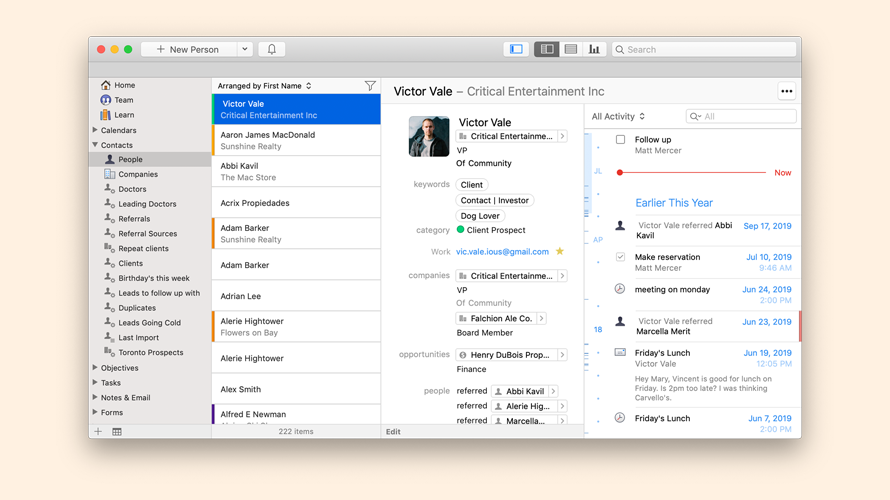Open the Learn section
This screenshot has width=890, height=500.
pyautogui.click(x=124, y=115)
